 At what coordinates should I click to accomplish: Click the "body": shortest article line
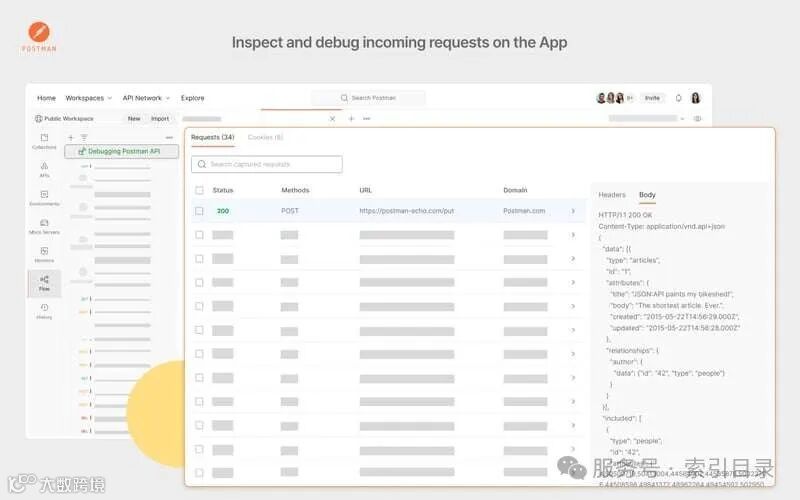pos(666,305)
